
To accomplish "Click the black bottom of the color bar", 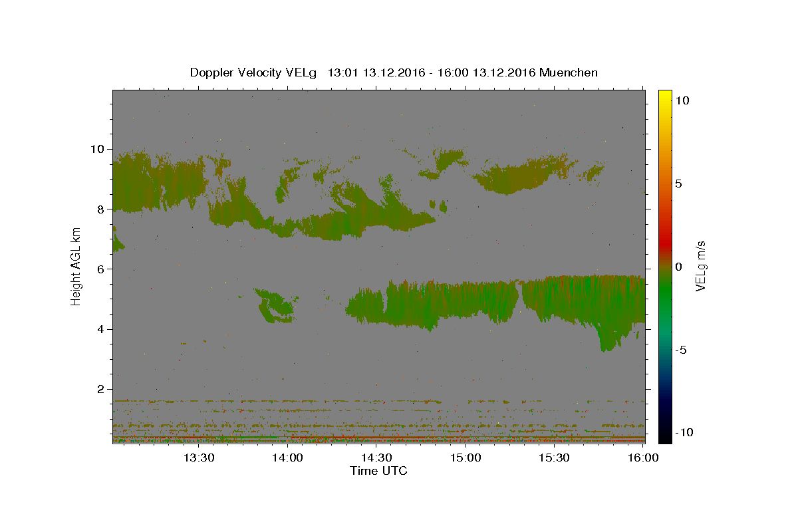I will (x=664, y=438).
